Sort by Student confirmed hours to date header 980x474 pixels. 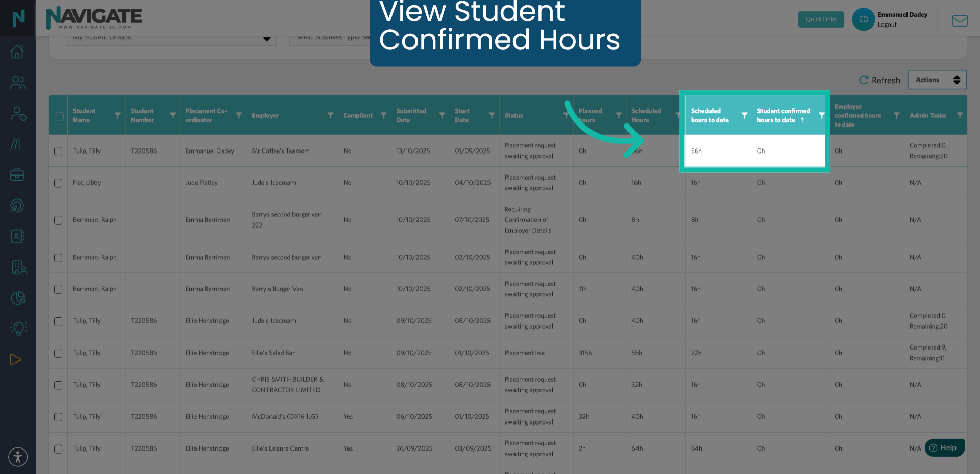tap(783, 115)
